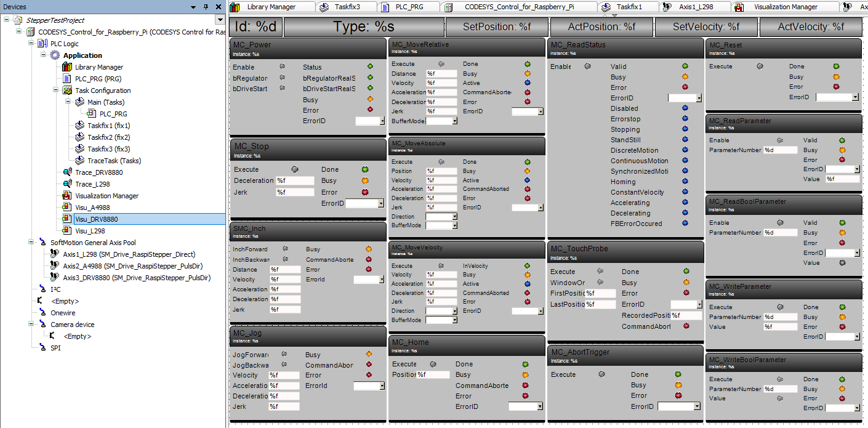
Task: Switch to the Library Manager tab
Action: pos(271,7)
